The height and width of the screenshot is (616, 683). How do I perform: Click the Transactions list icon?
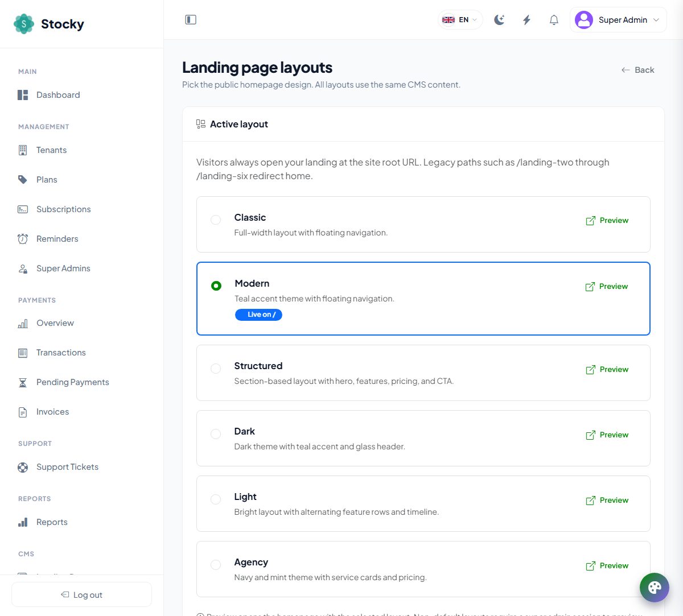pyautogui.click(x=23, y=353)
